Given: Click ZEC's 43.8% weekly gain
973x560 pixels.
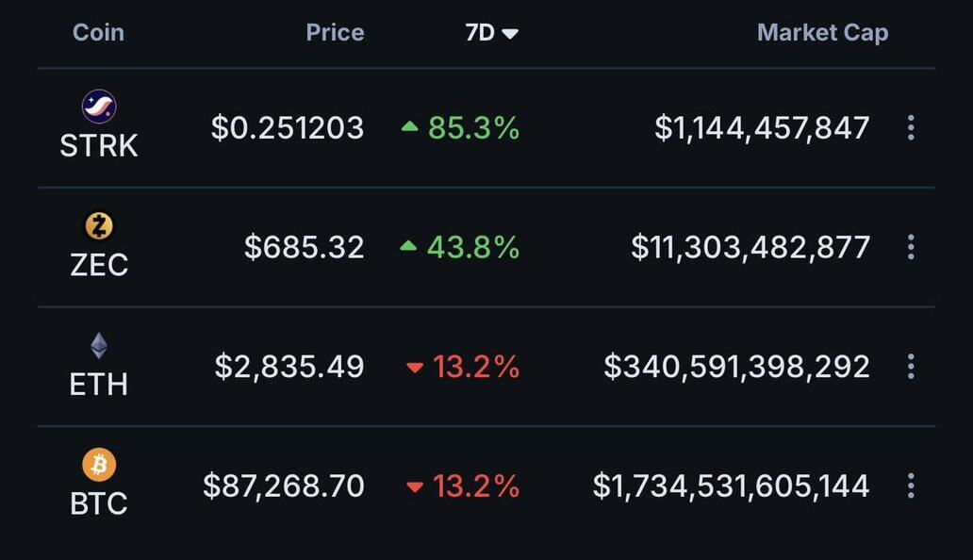Looking at the screenshot, I should tap(472, 247).
